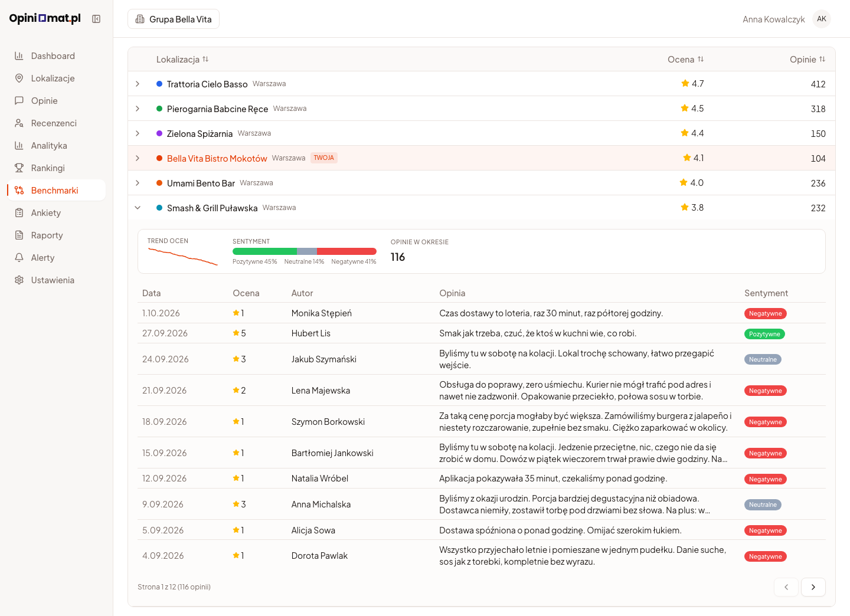This screenshot has width=850, height=616.
Task: Open the Grupa Bella Vita selector button
Action: coord(174,19)
